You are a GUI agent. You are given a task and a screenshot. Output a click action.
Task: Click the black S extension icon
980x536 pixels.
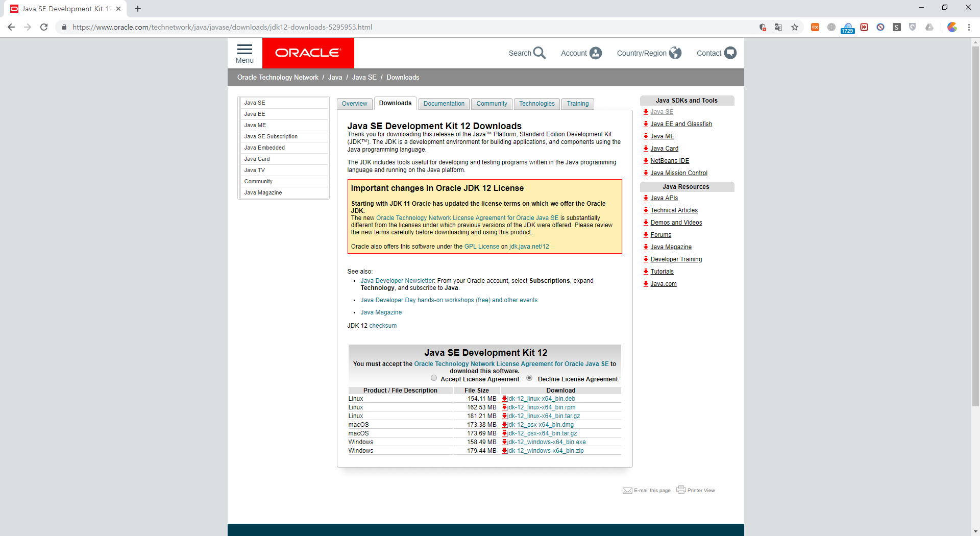tap(897, 27)
